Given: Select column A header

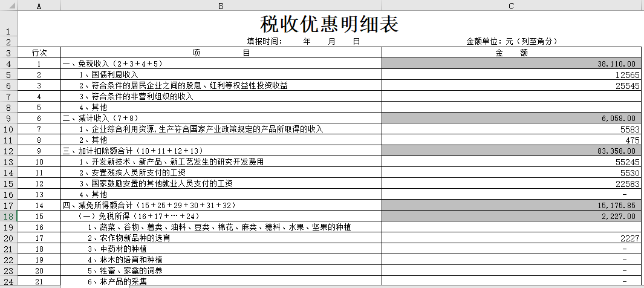Looking at the screenshot, I should (x=39, y=6).
